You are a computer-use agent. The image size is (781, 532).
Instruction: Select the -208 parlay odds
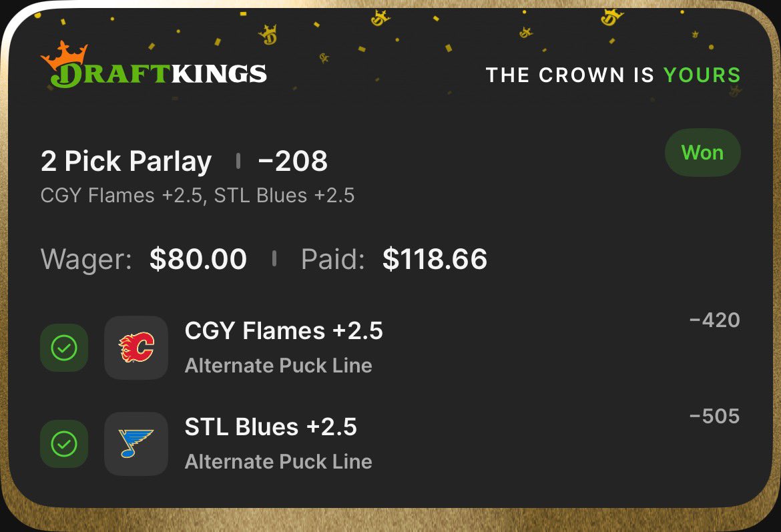(x=292, y=162)
